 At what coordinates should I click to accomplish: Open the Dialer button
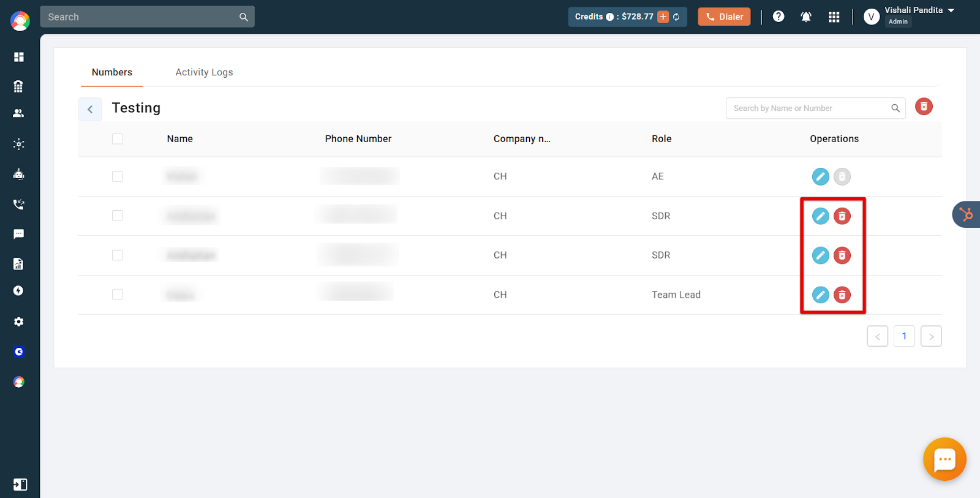[x=724, y=17]
